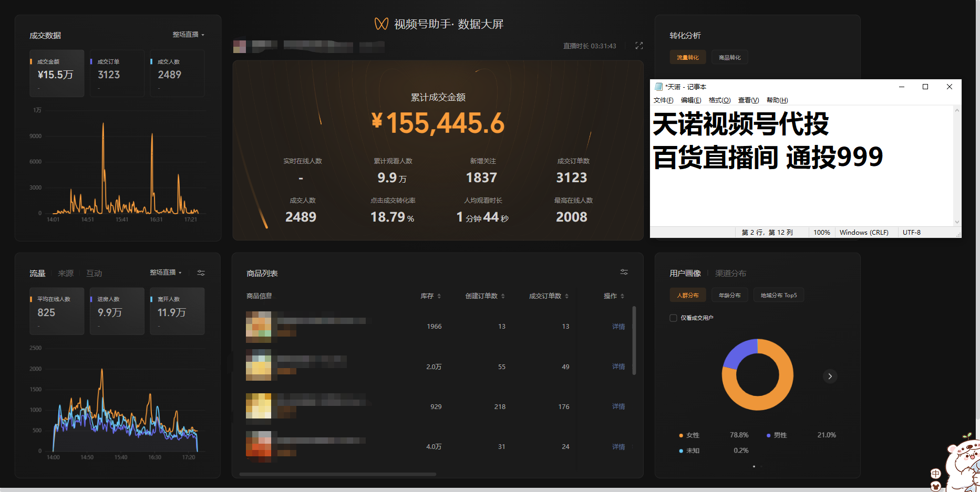Screen dimensions: 980x492
Task: Click the fullscreen expand icon beside live duration
Action: (639, 46)
